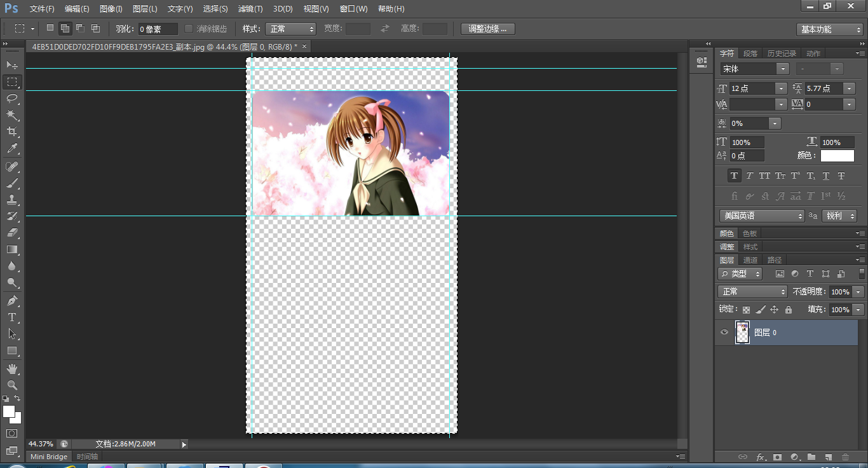Create a new layer icon
This screenshot has height=468, width=868.
click(828, 457)
